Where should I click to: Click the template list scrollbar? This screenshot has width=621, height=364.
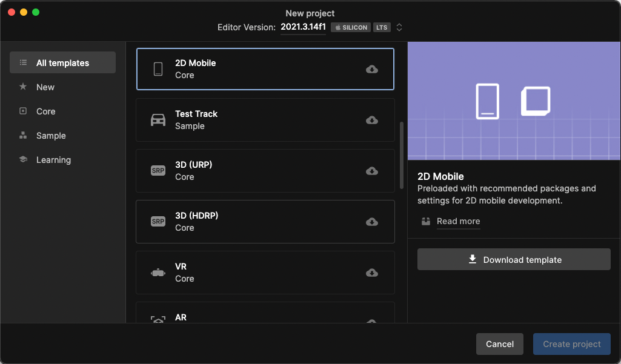[402, 155]
